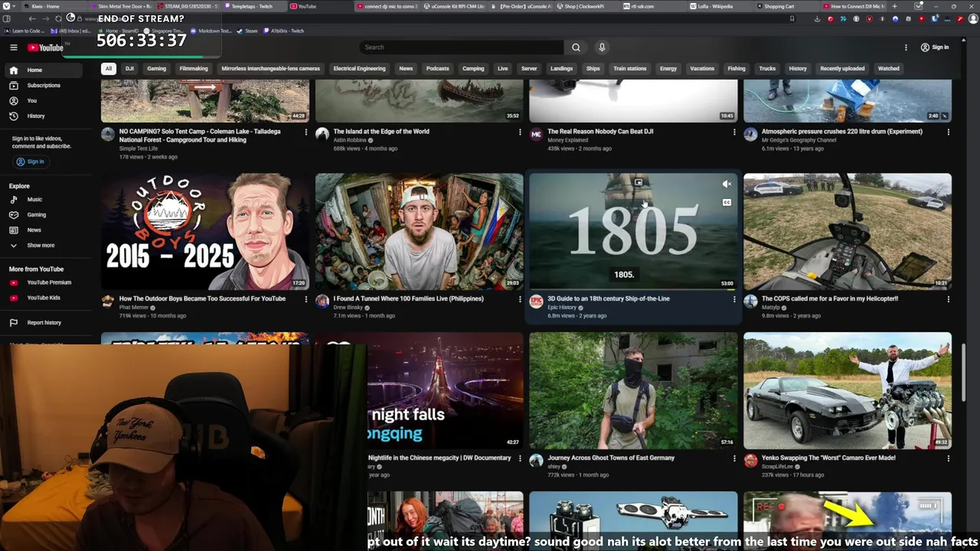Click the search magnifier button

pyautogui.click(x=576, y=47)
